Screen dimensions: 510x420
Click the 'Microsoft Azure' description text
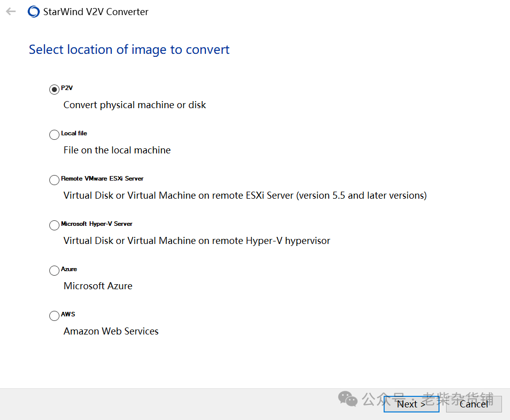click(x=98, y=286)
